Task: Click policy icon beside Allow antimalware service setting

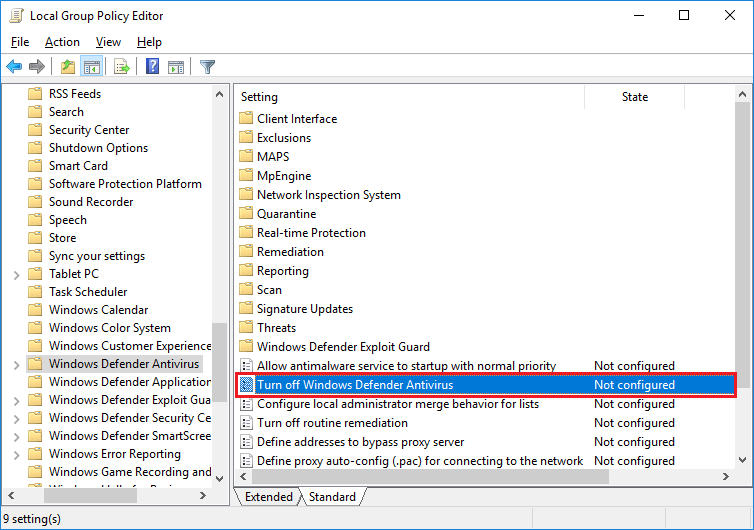Action: [x=246, y=366]
